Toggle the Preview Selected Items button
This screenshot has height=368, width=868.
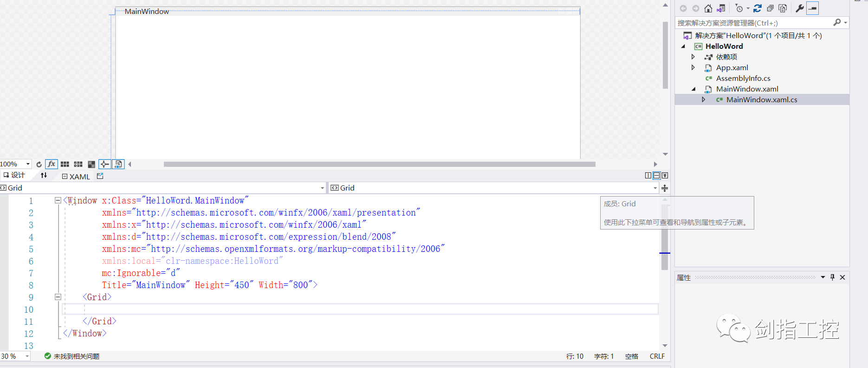pos(813,8)
